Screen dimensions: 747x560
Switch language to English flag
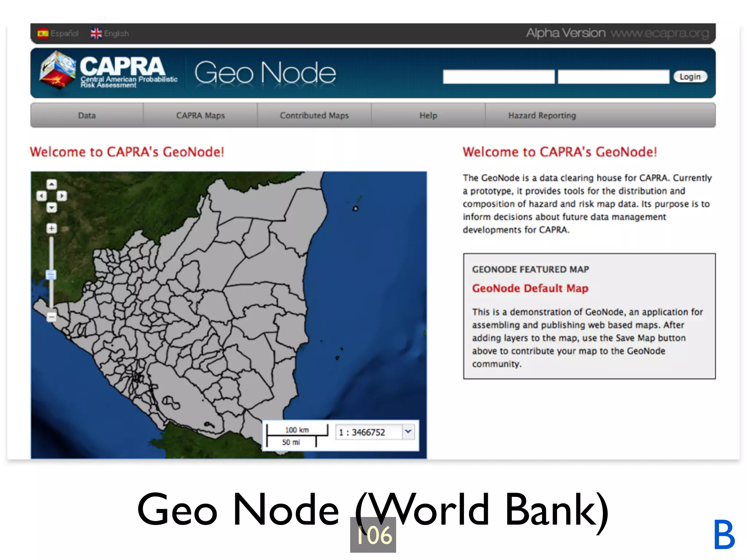(96, 34)
